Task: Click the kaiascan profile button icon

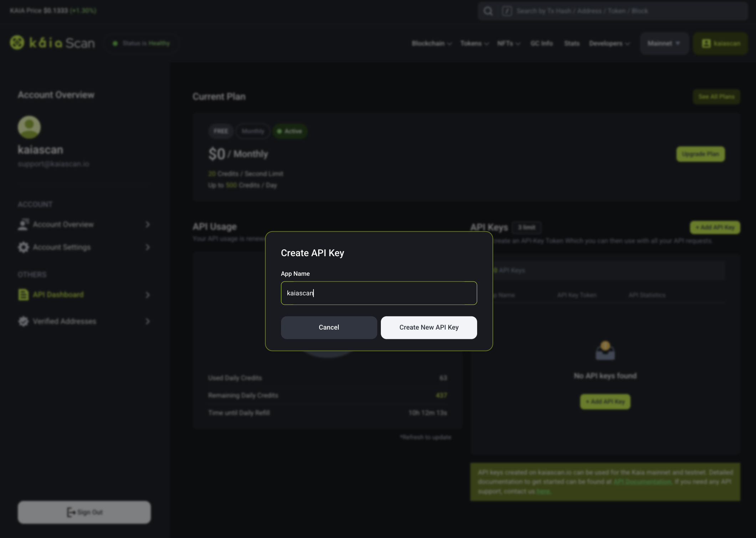Action: [706, 43]
